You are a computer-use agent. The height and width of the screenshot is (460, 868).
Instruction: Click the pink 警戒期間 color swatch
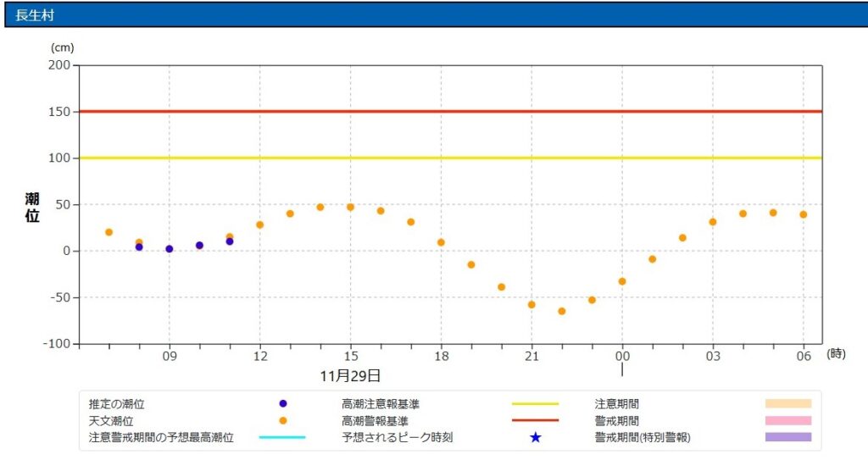coord(788,421)
